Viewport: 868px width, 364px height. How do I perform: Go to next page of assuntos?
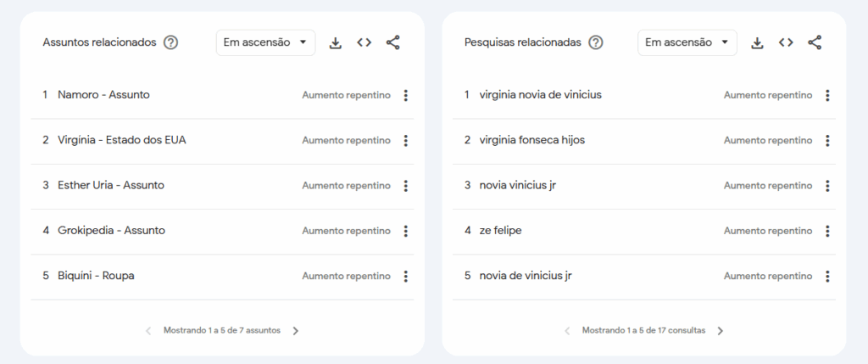coord(296,331)
